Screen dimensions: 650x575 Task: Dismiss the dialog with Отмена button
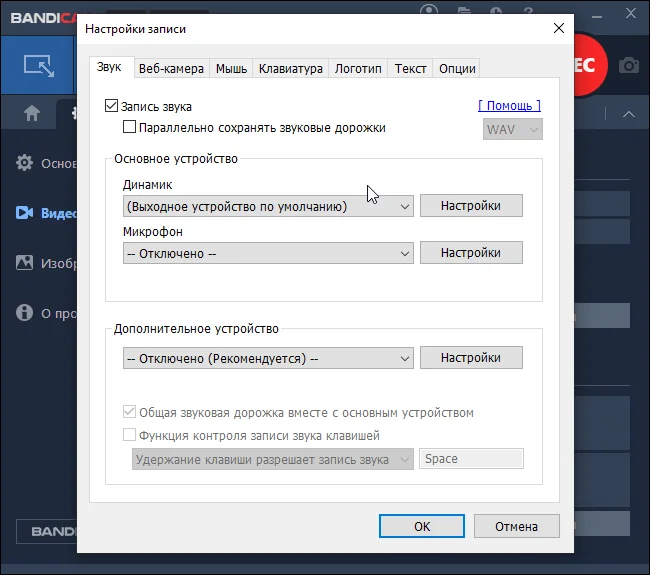tap(517, 526)
